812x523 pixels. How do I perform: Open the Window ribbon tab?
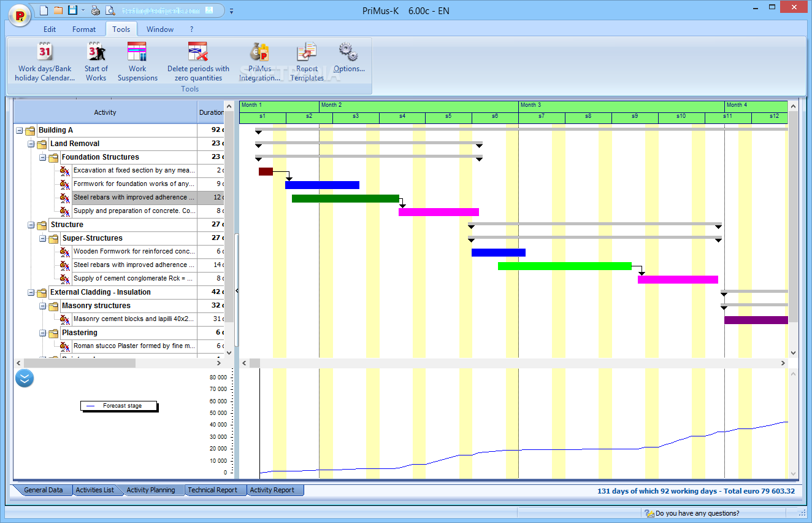click(x=160, y=29)
